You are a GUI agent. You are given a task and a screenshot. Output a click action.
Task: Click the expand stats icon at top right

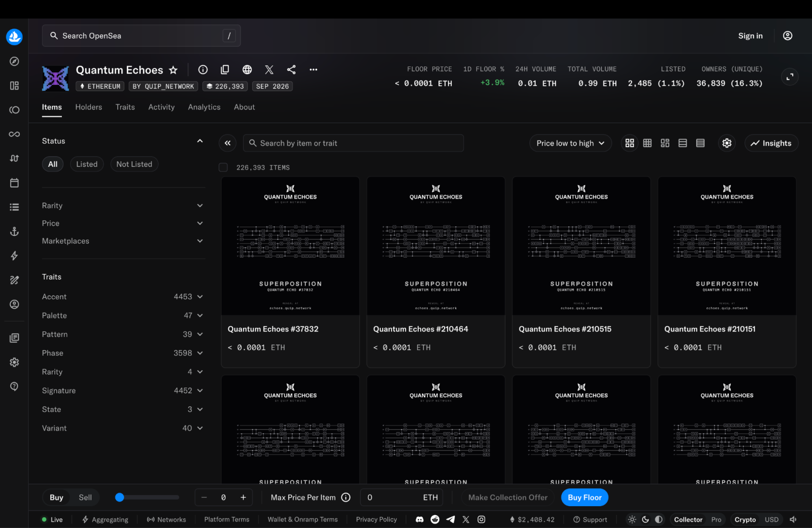coord(790,77)
